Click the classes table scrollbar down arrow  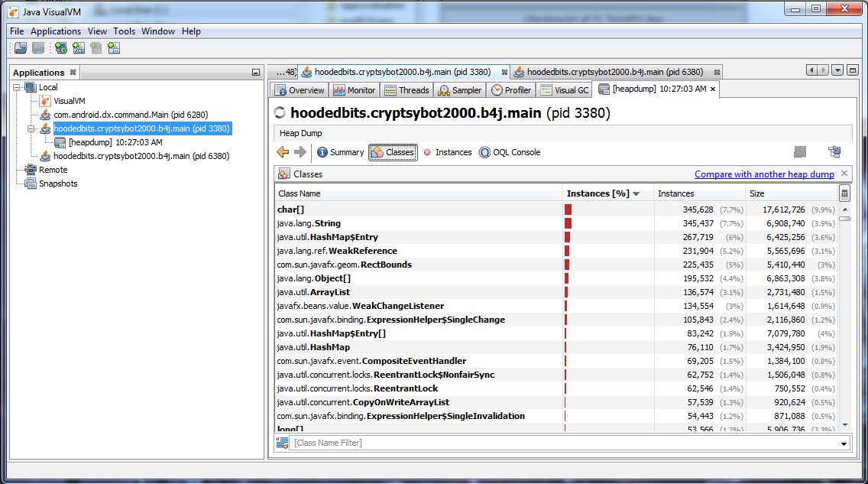pyautogui.click(x=845, y=425)
